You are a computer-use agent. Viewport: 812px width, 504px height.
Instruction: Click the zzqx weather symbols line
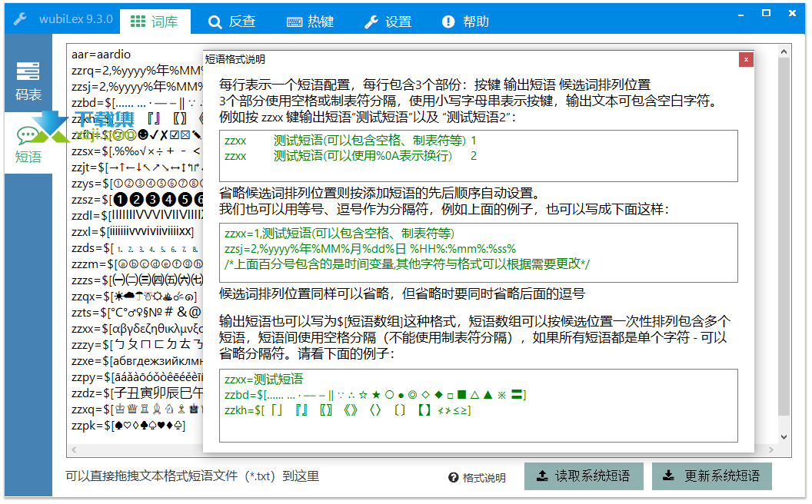click(134, 297)
